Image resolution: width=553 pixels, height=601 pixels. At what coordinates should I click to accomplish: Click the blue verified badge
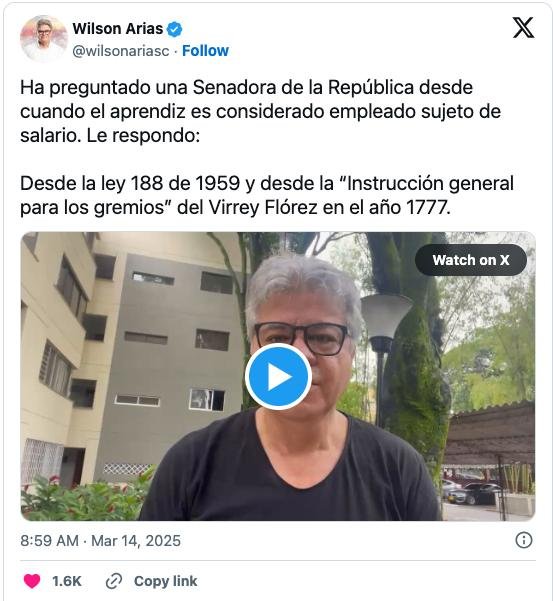click(175, 29)
